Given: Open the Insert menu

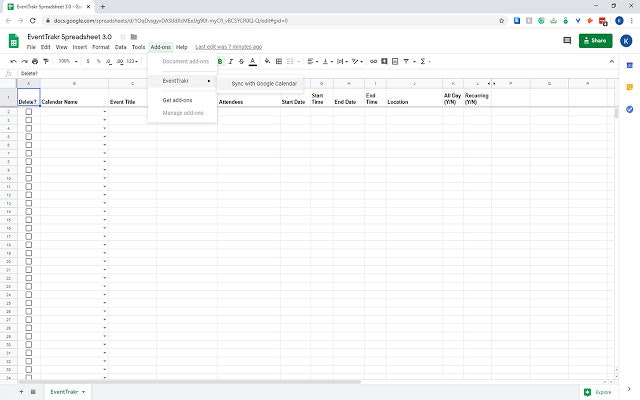Looking at the screenshot, I should 80,47.
